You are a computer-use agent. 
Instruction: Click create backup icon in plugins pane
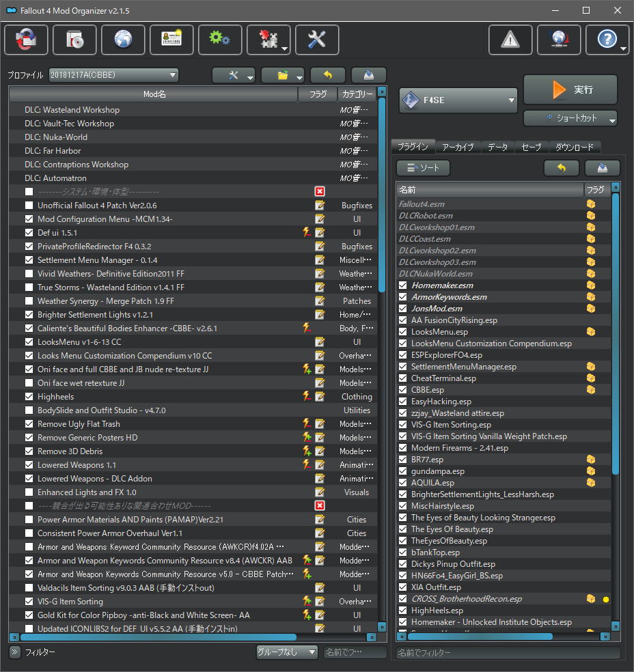pos(603,168)
